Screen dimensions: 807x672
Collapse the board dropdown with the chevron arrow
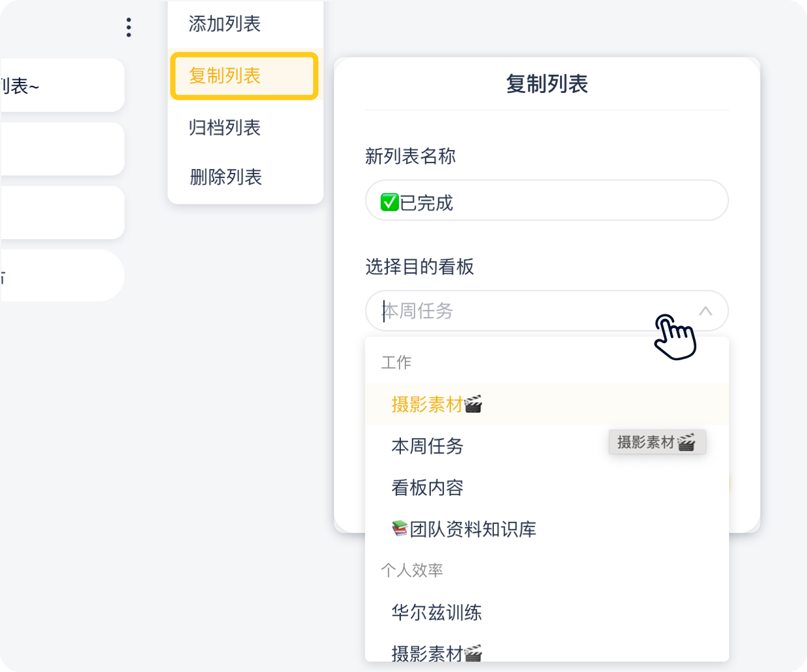coord(705,311)
